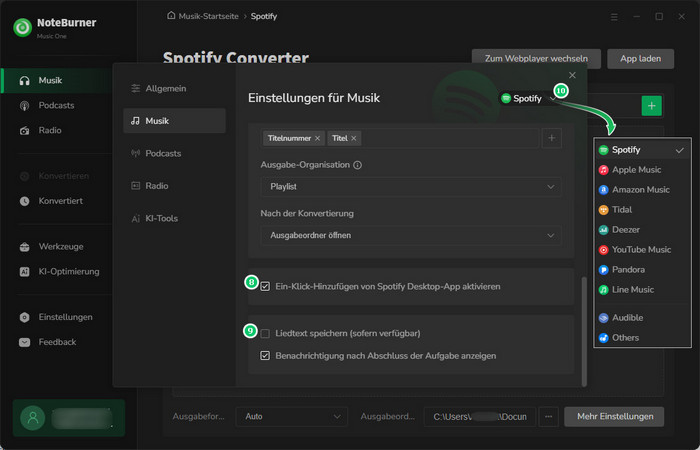The height and width of the screenshot is (450, 700).
Task: Switch to Musik settings tab
Action: [174, 121]
